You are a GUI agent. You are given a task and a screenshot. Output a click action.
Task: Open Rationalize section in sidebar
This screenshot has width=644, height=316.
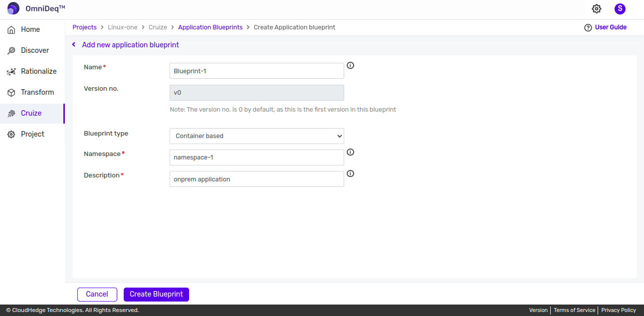pos(32,71)
